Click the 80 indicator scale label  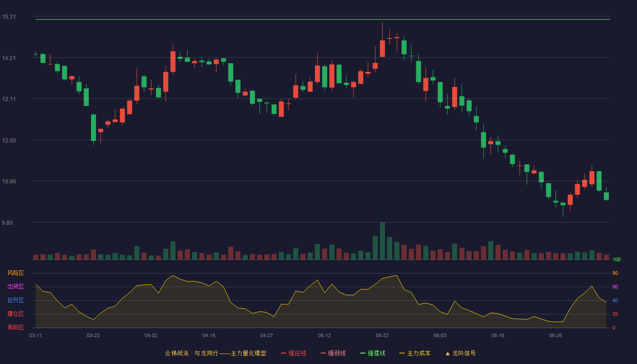[x=615, y=273]
